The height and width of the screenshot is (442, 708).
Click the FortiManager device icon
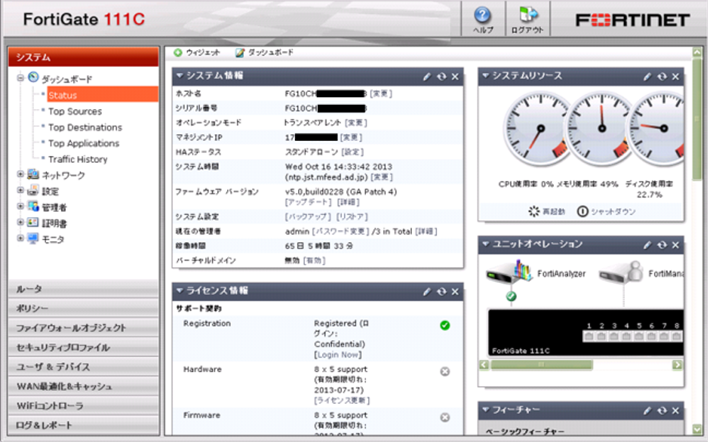pos(621,272)
